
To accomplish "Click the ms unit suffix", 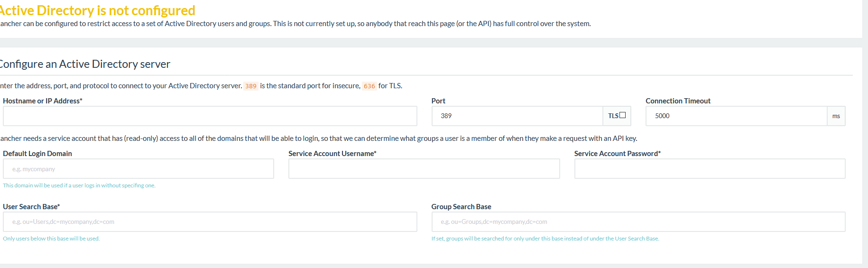I will pos(836,116).
